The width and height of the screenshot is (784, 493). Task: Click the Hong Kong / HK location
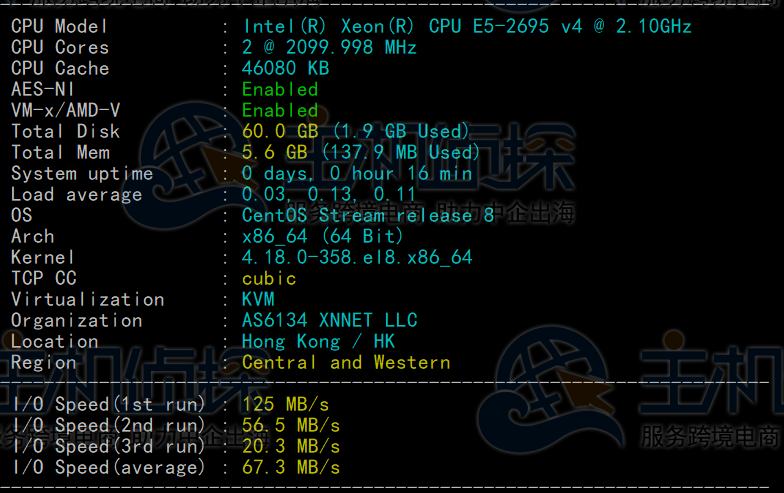(x=318, y=342)
